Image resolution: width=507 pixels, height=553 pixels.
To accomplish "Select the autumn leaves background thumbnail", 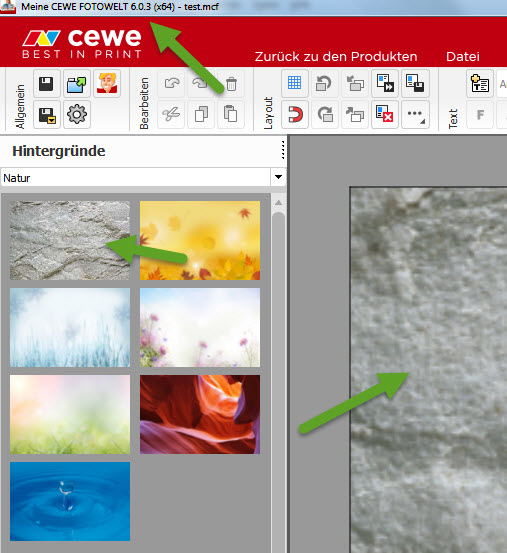I will coord(200,241).
